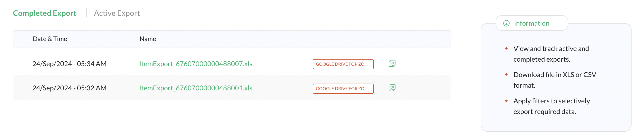
Task: Click the Information panel heading label
Action: point(532,23)
